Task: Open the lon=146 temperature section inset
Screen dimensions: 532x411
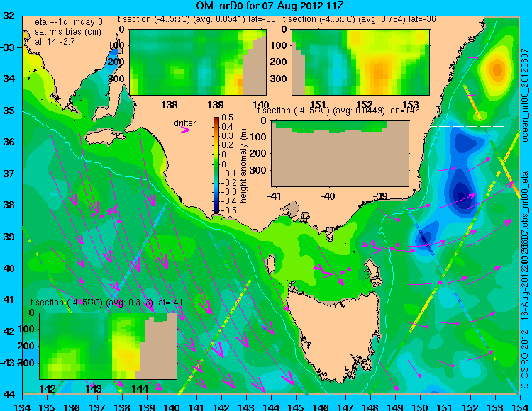Action: pos(340,154)
